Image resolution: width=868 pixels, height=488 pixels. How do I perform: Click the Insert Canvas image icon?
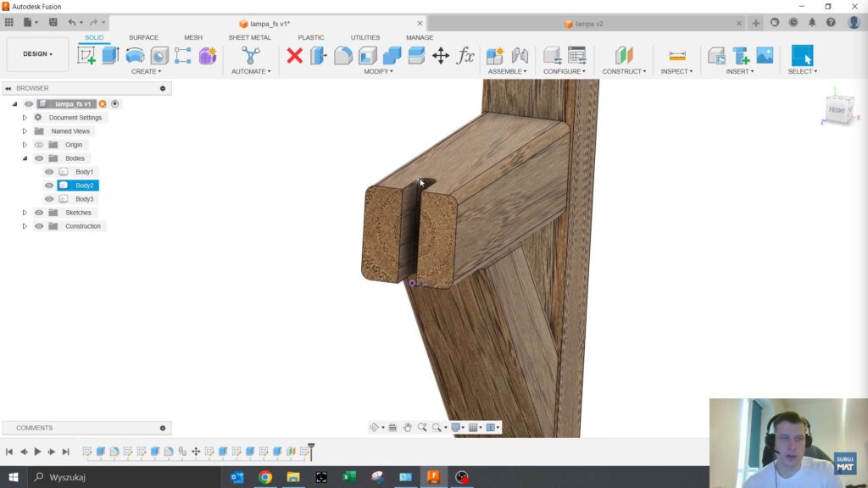(765, 56)
